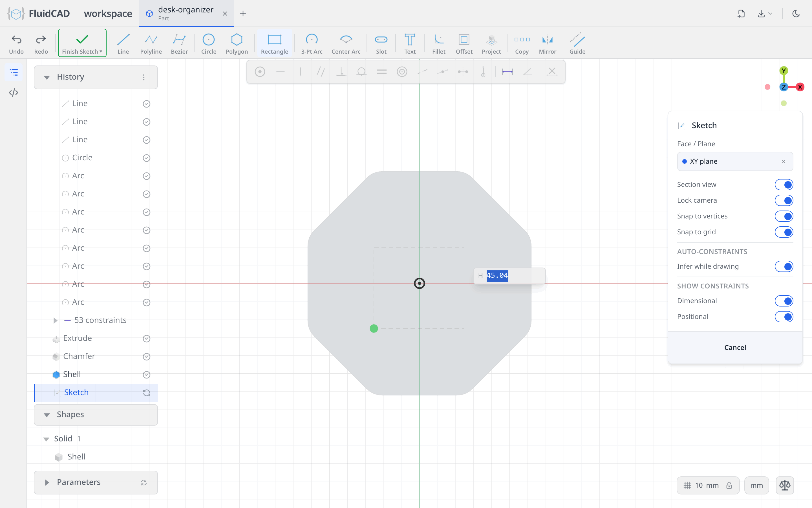Select the Fillet tool
This screenshot has height=508, width=812.
(x=438, y=44)
